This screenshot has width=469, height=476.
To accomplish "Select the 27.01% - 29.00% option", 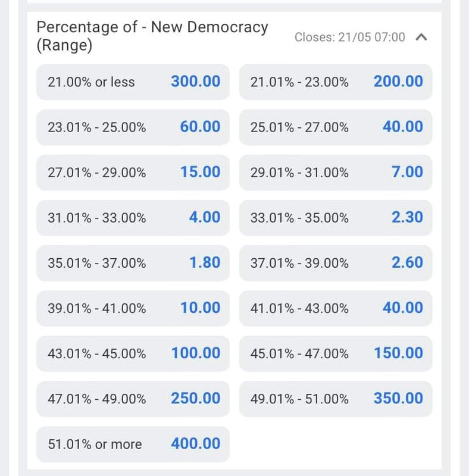I will 133,173.
